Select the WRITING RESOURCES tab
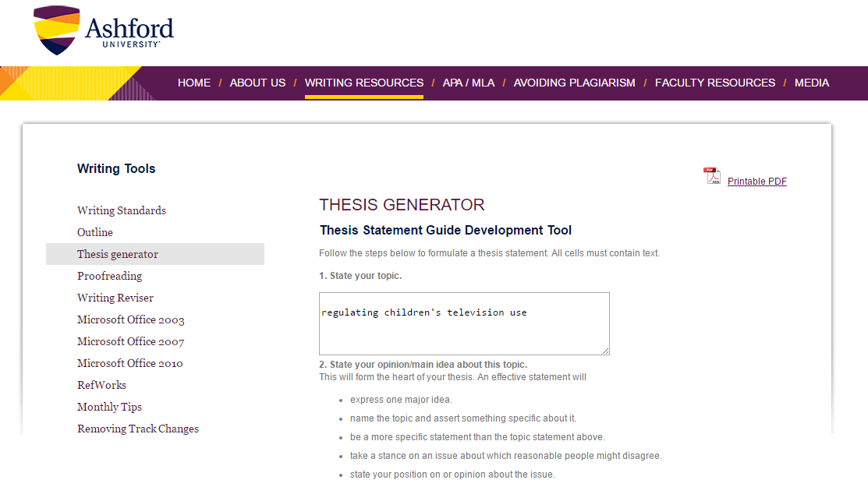Image resolution: width=868 pixels, height=487 pixels. pos(363,83)
